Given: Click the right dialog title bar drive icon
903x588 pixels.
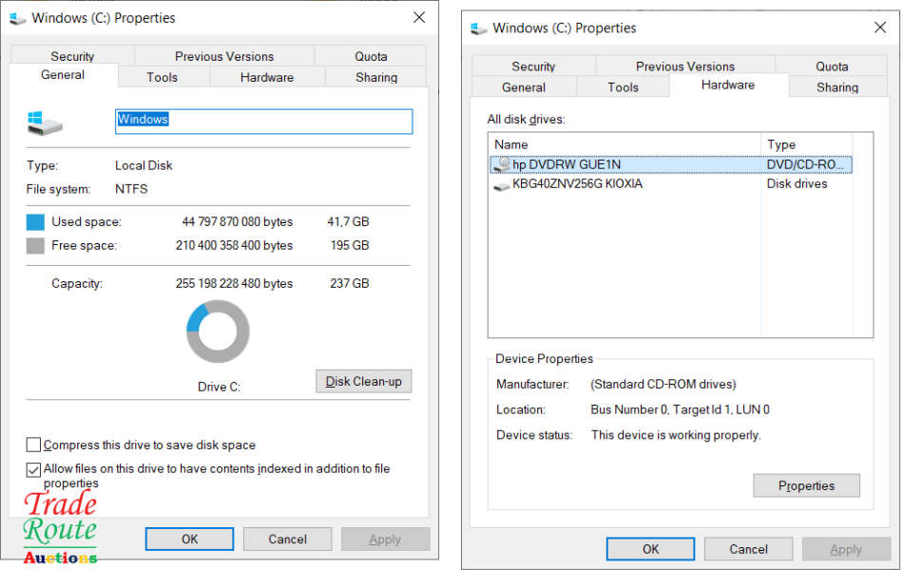Looking at the screenshot, I should pyautogui.click(x=479, y=28).
